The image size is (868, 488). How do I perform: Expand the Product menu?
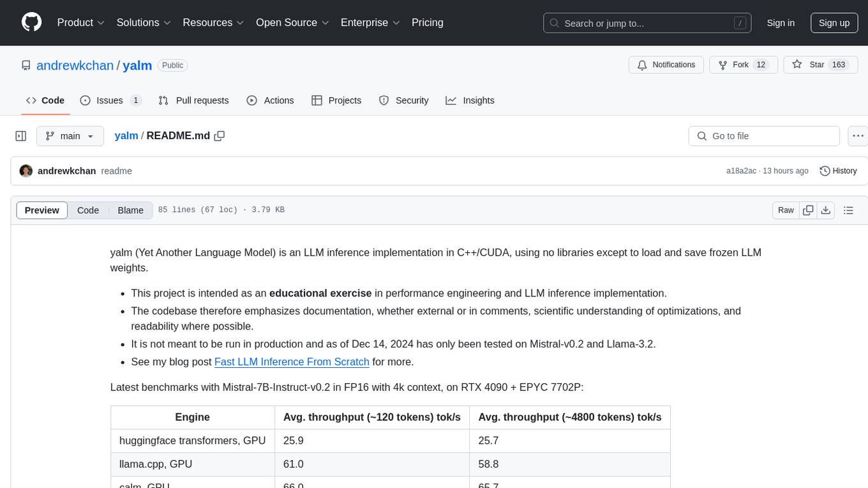(x=81, y=22)
